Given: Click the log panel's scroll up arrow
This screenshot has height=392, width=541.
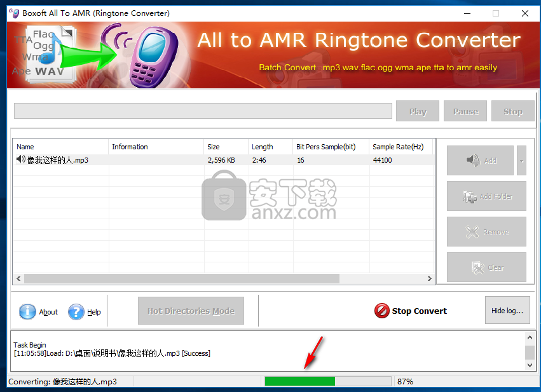Looking at the screenshot, I should point(530,337).
